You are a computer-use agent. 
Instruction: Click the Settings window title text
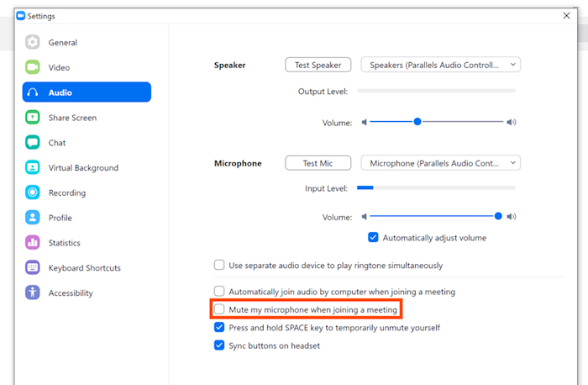pos(41,16)
